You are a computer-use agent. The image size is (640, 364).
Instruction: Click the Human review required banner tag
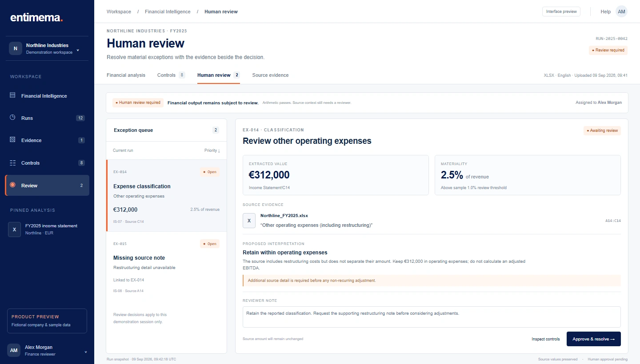pyautogui.click(x=138, y=103)
